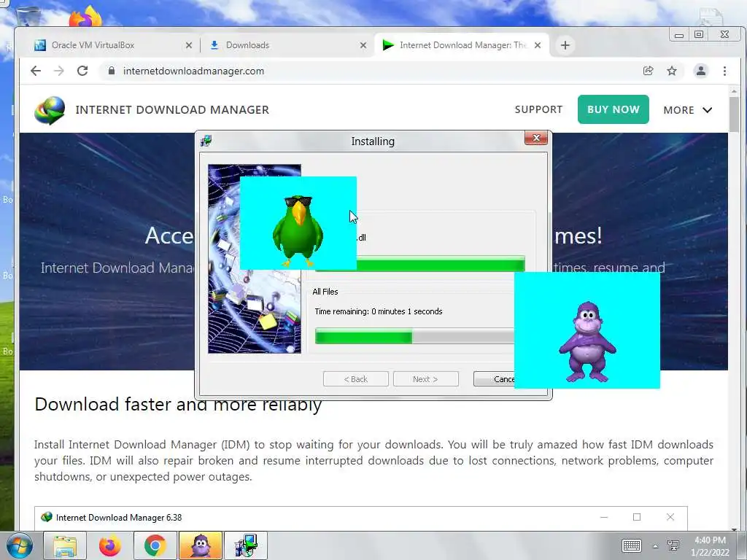747x560 pixels.
Task: Click the current file progress bar
Action: 441,264
